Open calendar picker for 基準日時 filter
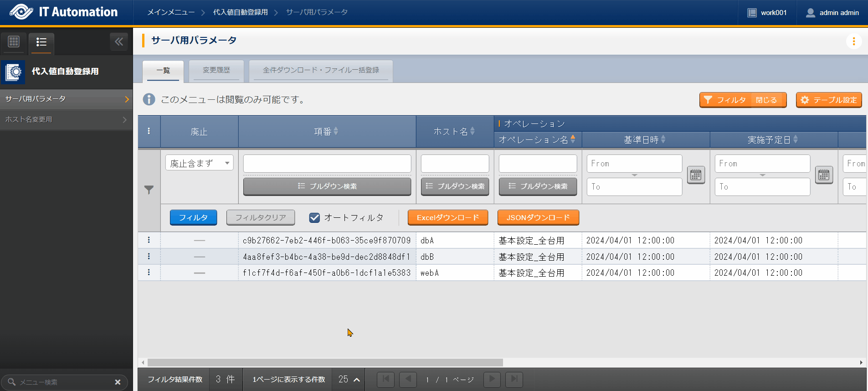 [695, 175]
